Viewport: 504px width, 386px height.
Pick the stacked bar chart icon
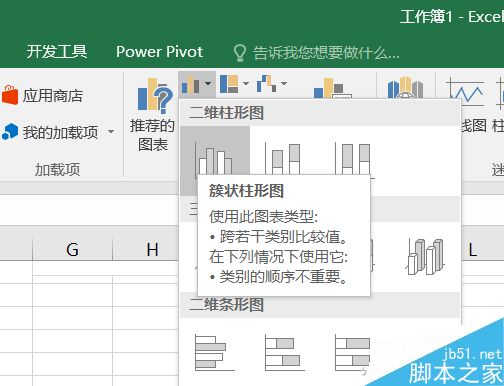coord(285,353)
